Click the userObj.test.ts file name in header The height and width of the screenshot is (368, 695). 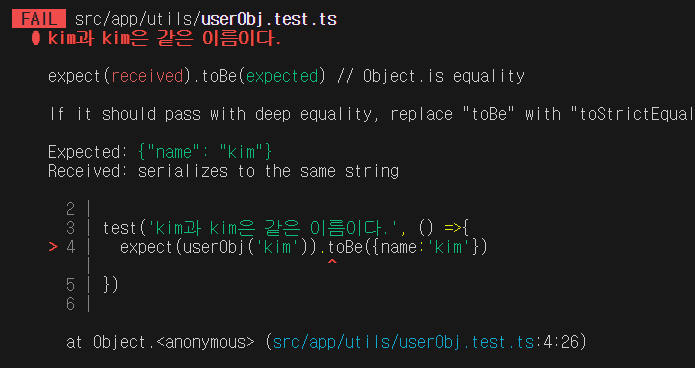(269, 20)
